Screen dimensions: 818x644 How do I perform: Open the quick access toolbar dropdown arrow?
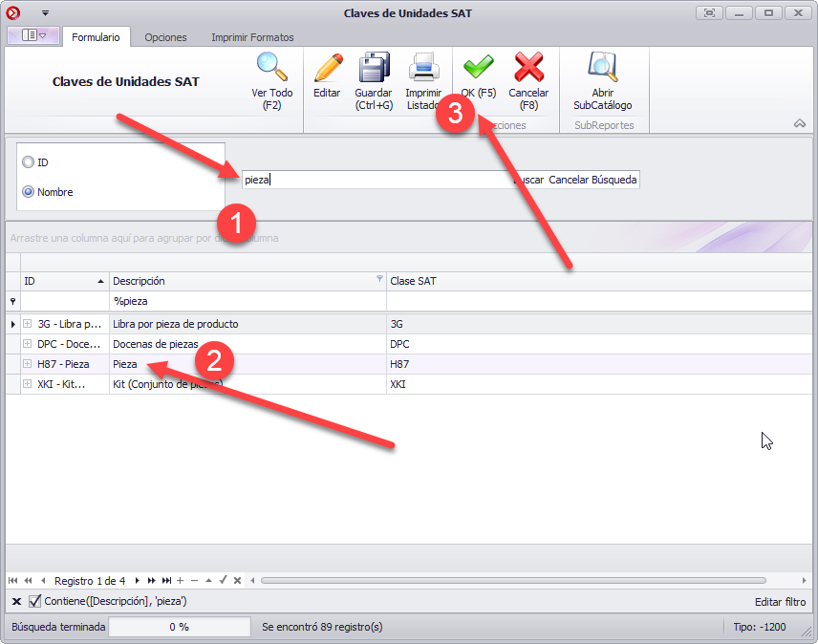45,13
